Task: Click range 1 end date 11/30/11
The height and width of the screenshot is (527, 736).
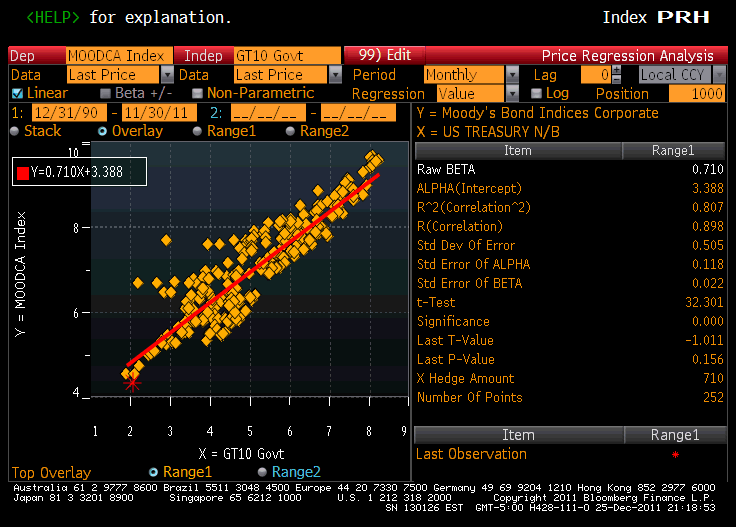Action: (159, 113)
